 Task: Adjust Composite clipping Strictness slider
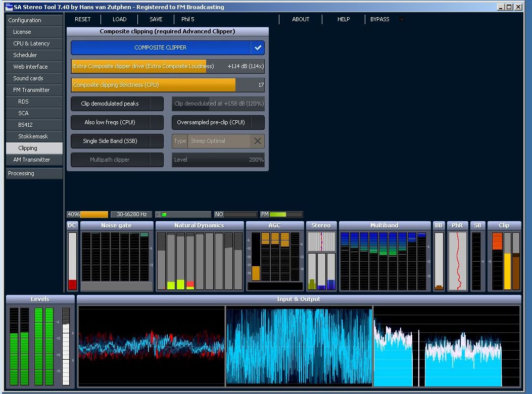click(168, 85)
